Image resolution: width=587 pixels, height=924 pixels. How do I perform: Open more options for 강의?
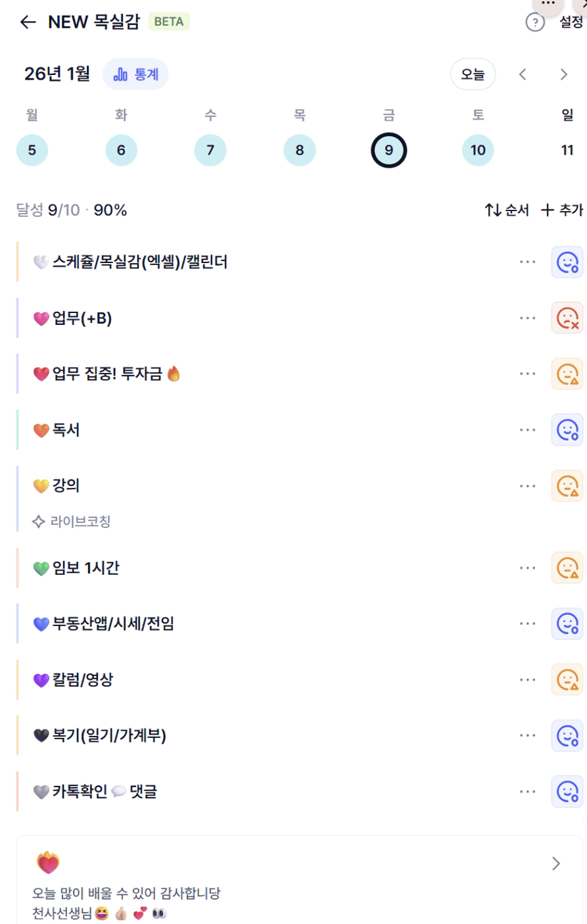click(527, 486)
